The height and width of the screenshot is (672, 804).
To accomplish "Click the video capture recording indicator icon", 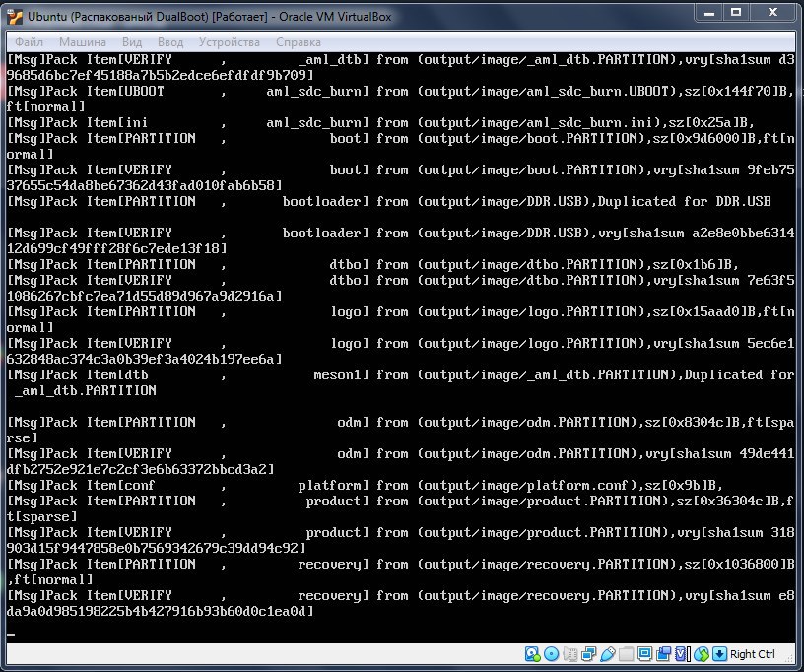I will tap(663, 653).
